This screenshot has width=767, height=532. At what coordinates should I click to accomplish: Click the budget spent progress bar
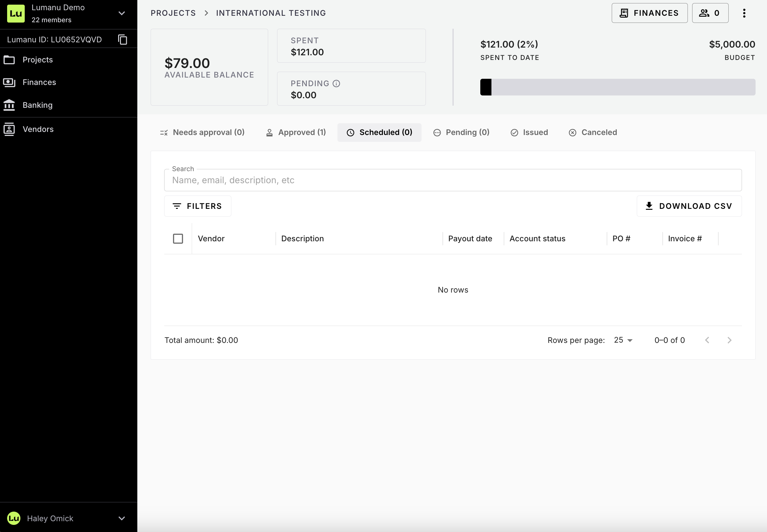618,87
